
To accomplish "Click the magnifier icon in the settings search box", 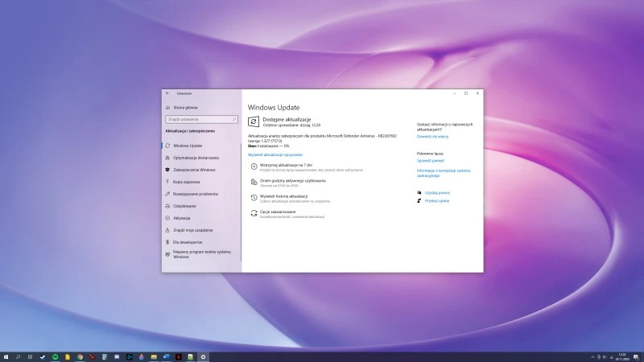I will click(x=234, y=119).
